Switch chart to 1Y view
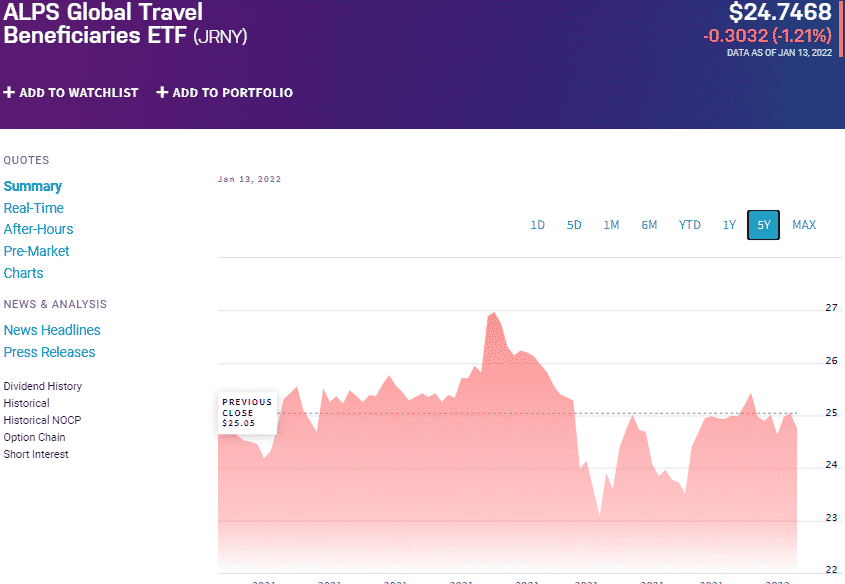The height and width of the screenshot is (584, 845). pos(729,225)
